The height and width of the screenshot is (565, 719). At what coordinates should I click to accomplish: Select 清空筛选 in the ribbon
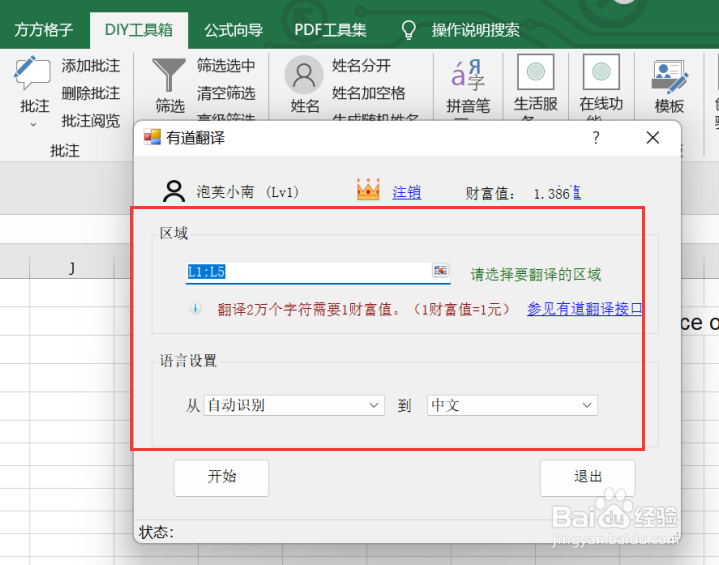[x=226, y=93]
